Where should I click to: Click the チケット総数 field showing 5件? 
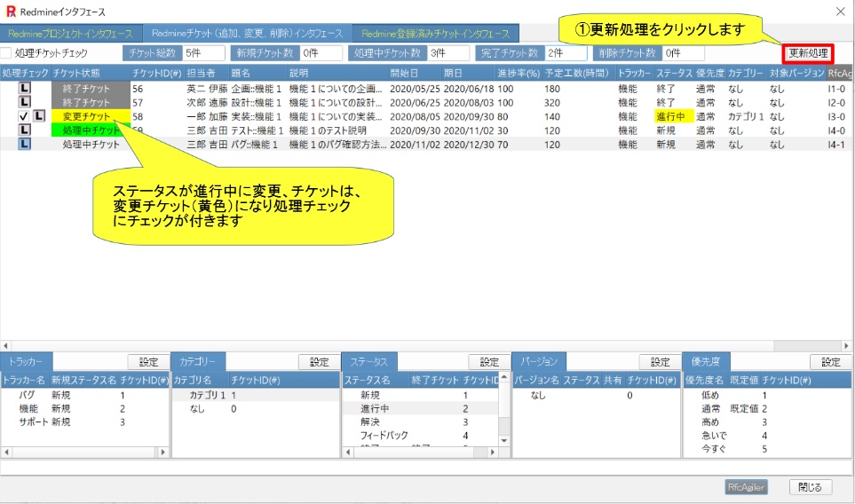tap(204, 53)
